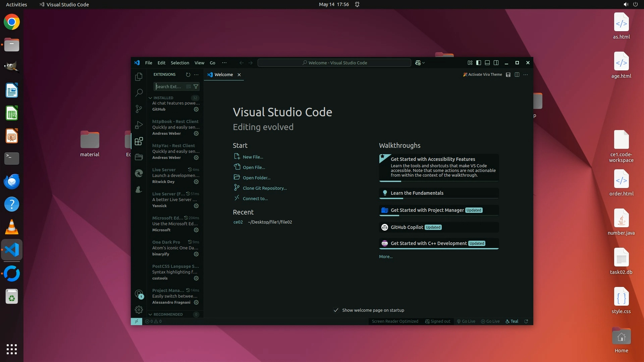
Task: Select the Welcome tab
Action: pos(223,74)
